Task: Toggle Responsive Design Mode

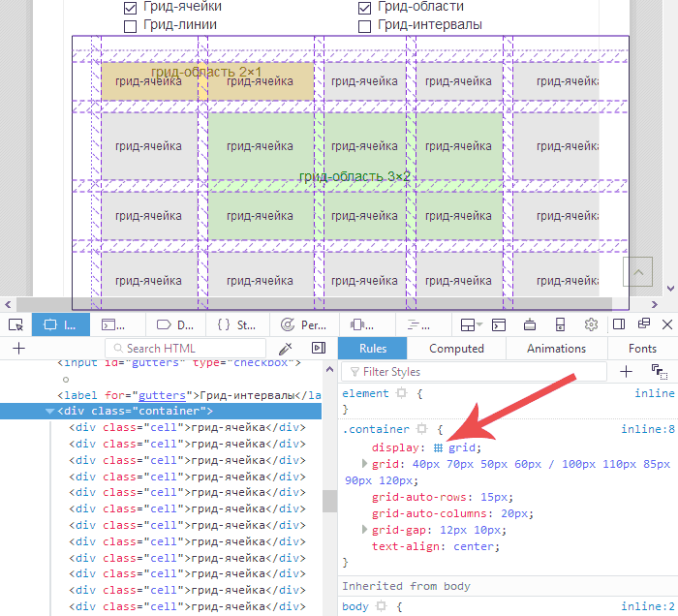Action: (561, 324)
